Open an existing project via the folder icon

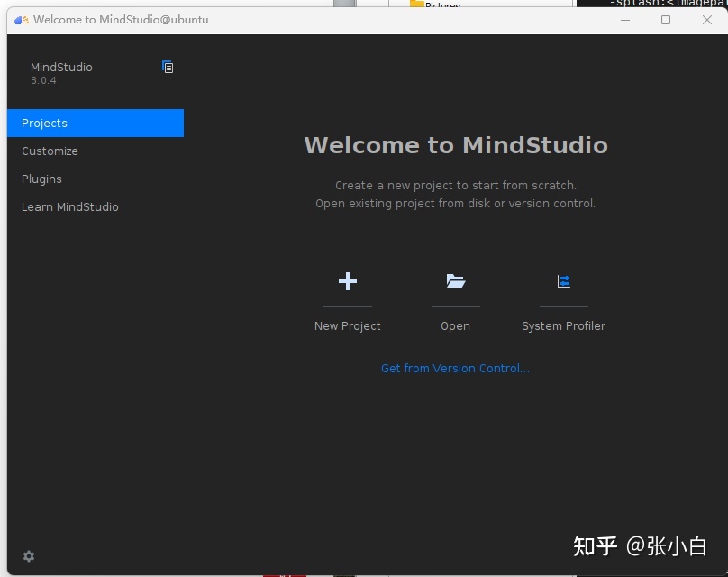tap(455, 280)
